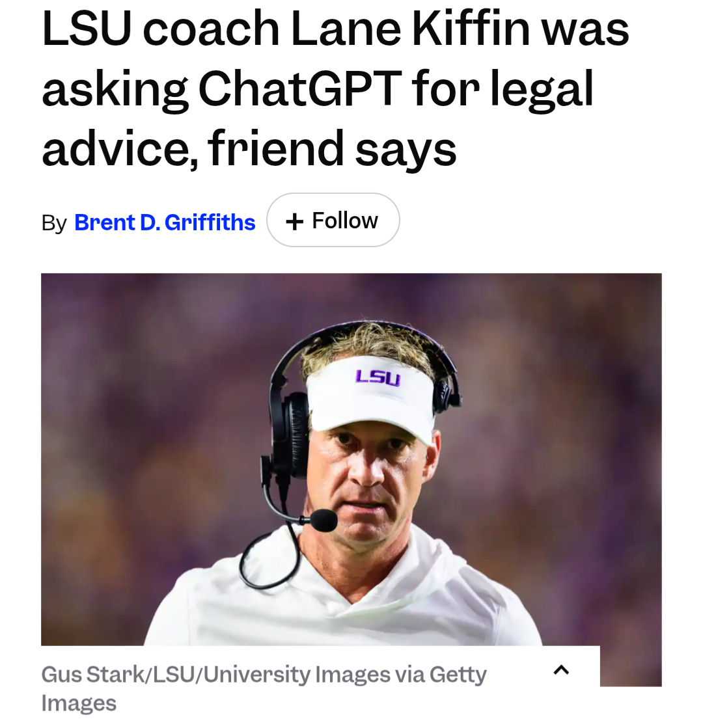Viewport: 703px width, 728px height.
Task: Click Getty in the photo caption
Action: coord(458,675)
